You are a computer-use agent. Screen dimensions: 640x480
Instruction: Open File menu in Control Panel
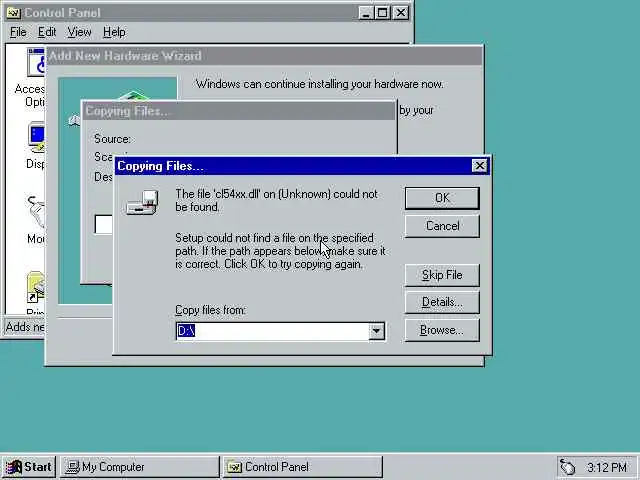coord(18,32)
